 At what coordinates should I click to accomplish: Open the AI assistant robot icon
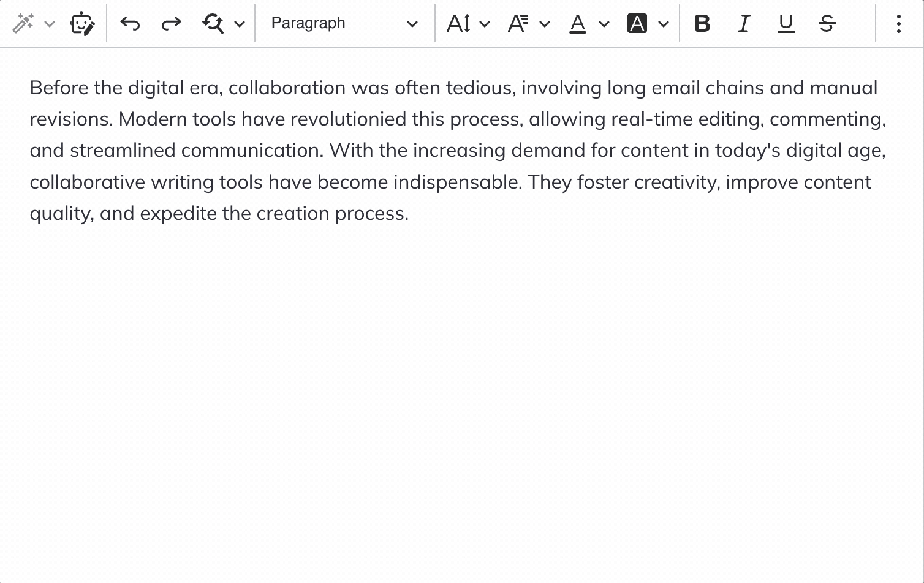click(82, 23)
